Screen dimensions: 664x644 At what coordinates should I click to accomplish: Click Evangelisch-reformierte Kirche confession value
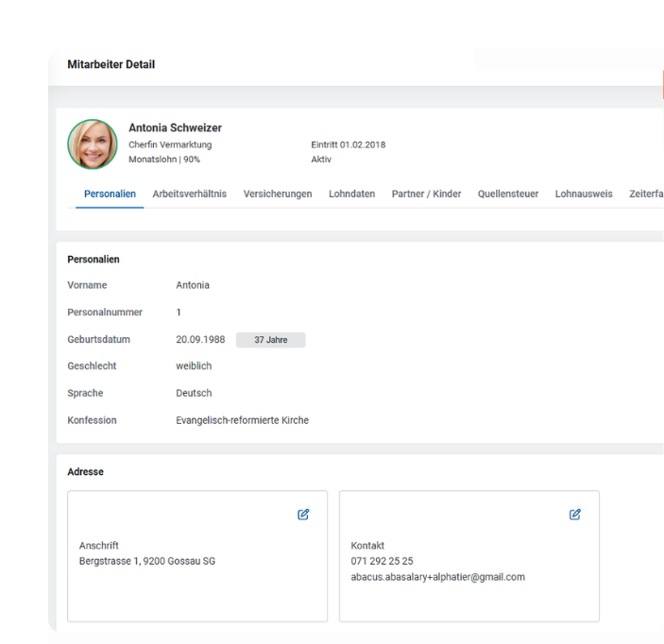[x=242, y=420]
